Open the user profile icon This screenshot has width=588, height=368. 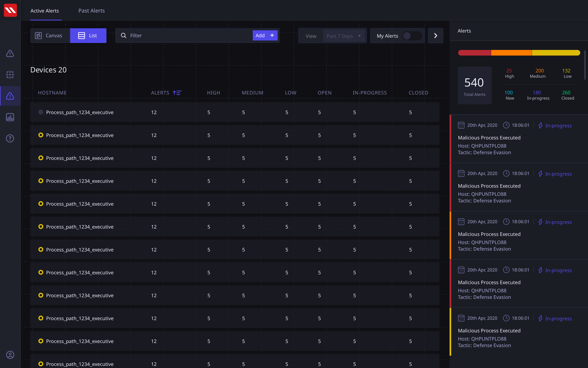click(x=10, y=355)
